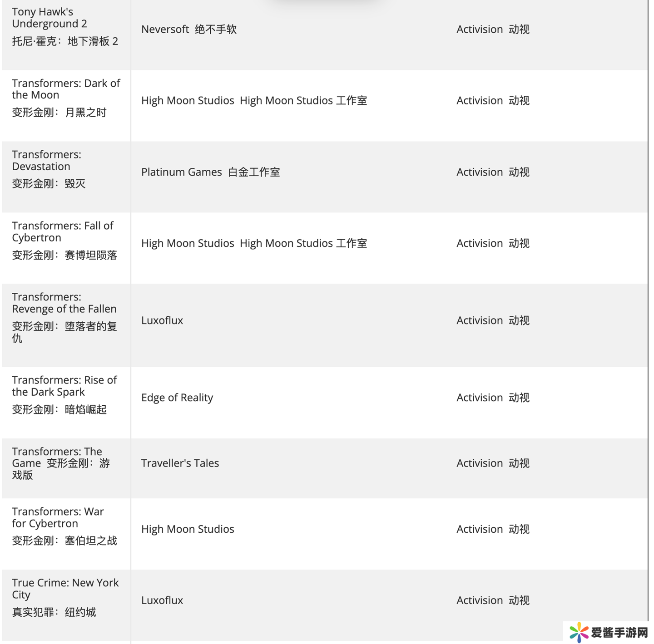The height and width of the screenshot is (644, 654).
Task: Select Transformers: Revenge of the Fallen title
Action: (64, 303)
